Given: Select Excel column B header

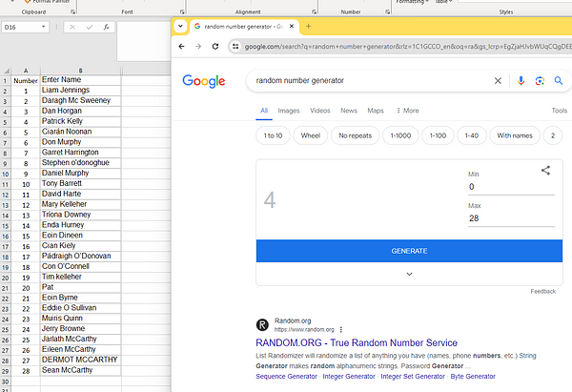Looking at the screenshot, I should (x=81, y=71).
